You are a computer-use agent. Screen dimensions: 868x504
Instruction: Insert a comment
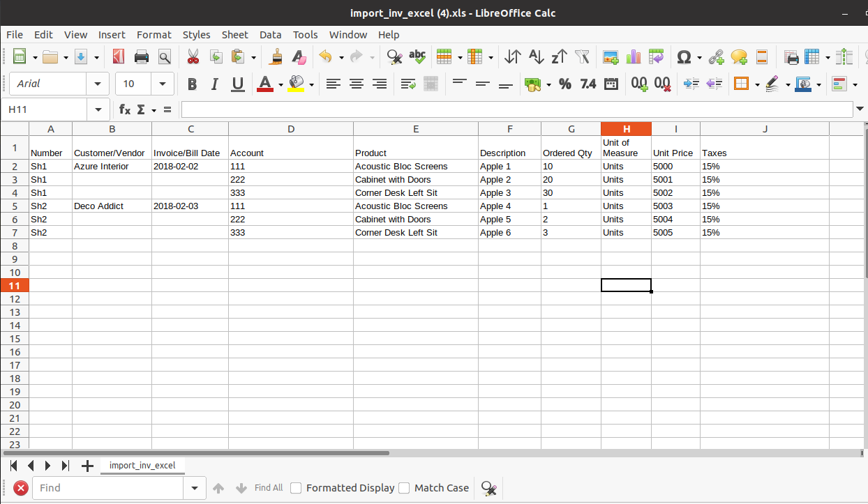(x=739, y=57)
